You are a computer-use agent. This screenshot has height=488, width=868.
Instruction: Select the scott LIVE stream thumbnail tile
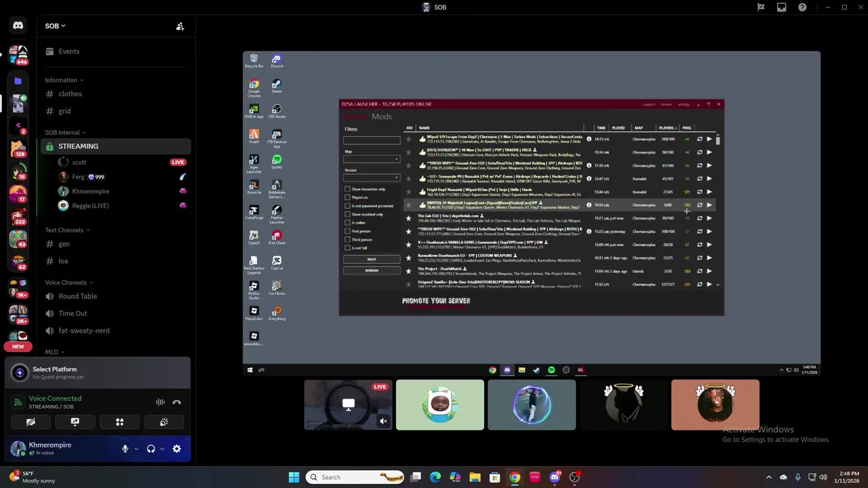tap(348, 405)
